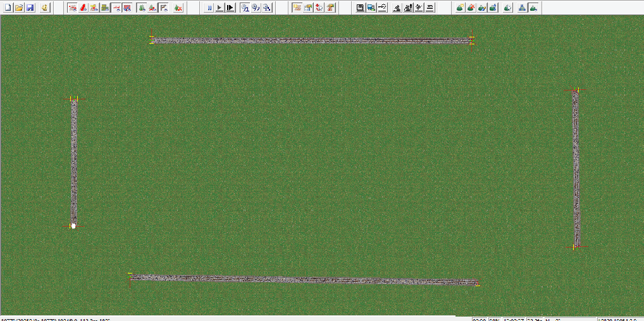Select the left vertical track segment
Viewport: 644px width, 321px height.
(74, 162)
